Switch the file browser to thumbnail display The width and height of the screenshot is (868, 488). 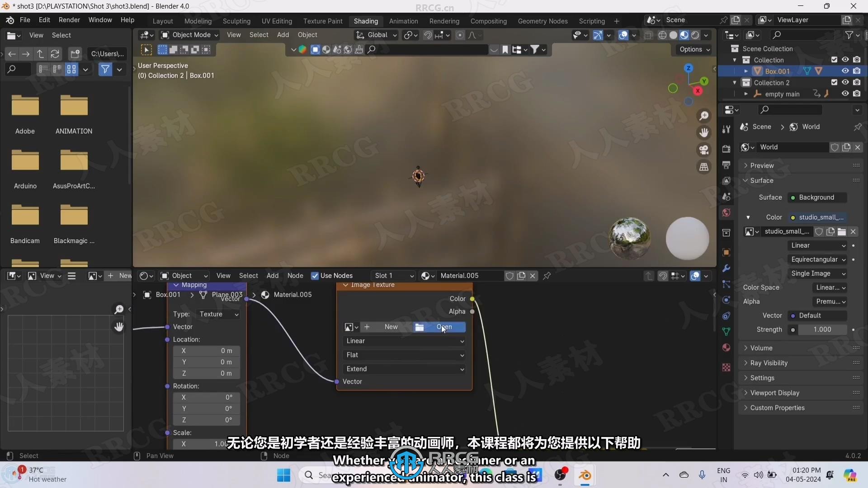click(71, 69)
